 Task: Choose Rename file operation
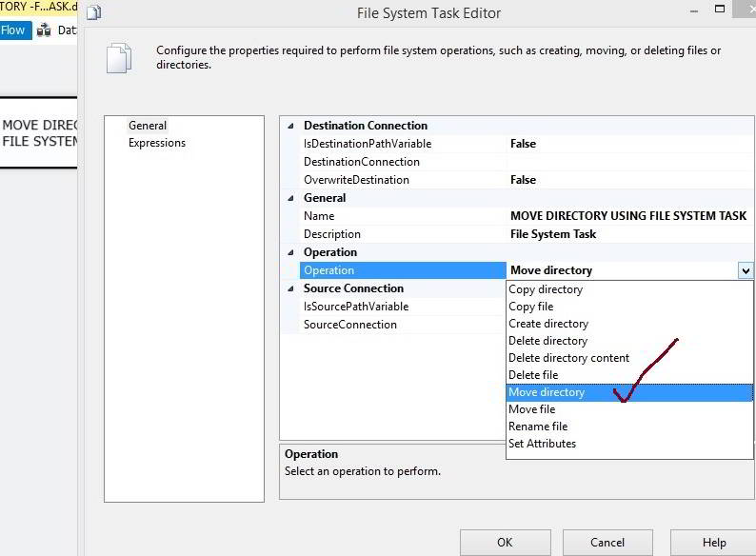pos(629,427)
